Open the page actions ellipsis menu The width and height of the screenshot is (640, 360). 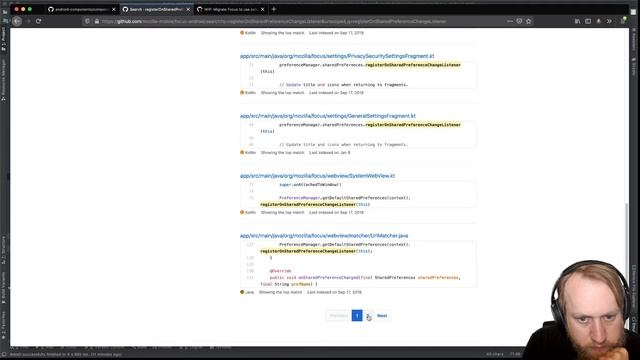point(510,21)
